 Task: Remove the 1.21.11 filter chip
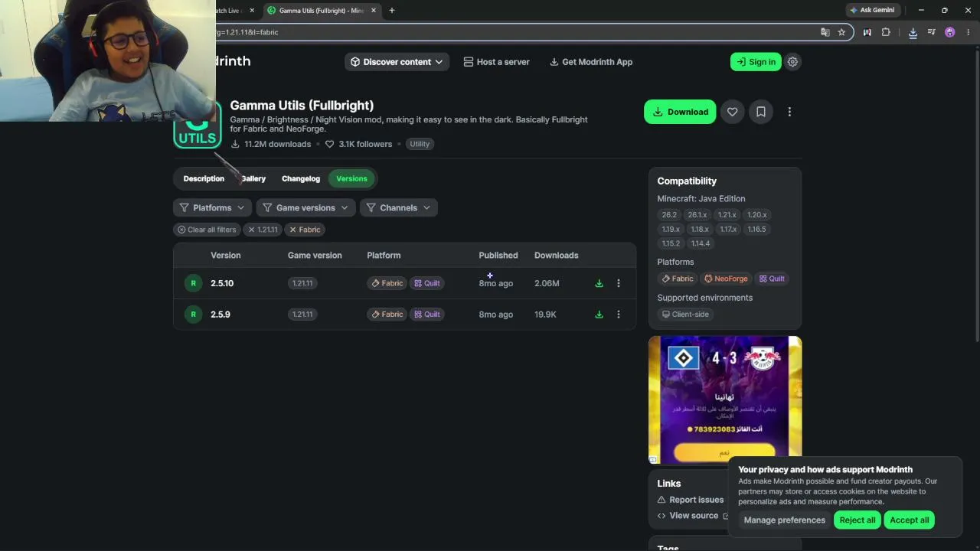[x=263, y=230]
